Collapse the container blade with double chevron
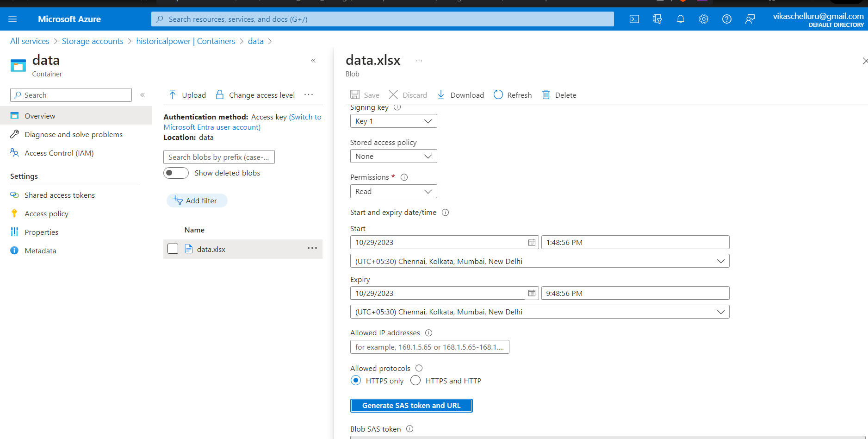The width and height of the screenshot is (868, 439). 313,61
